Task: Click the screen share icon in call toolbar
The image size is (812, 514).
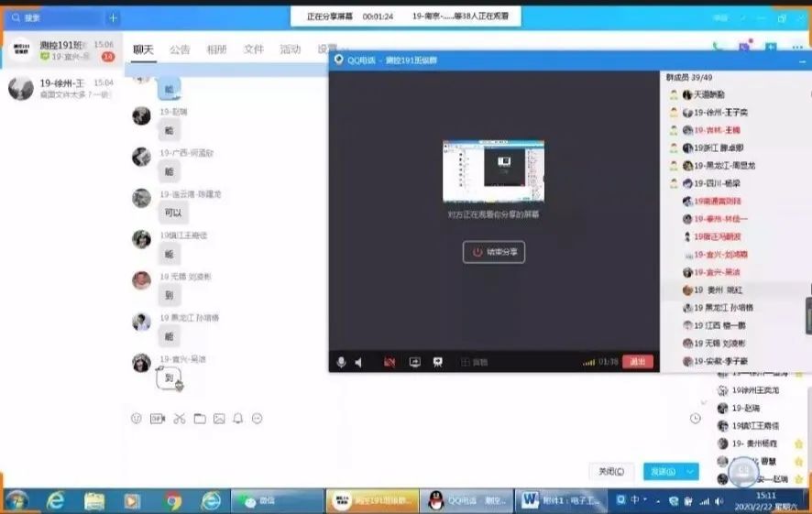Action: (414, 362)
